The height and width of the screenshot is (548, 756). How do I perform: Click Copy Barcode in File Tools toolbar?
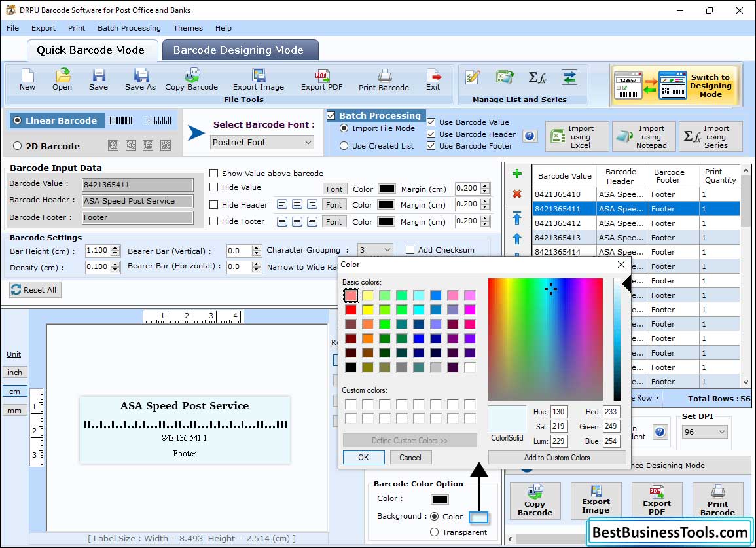point(191,80)
